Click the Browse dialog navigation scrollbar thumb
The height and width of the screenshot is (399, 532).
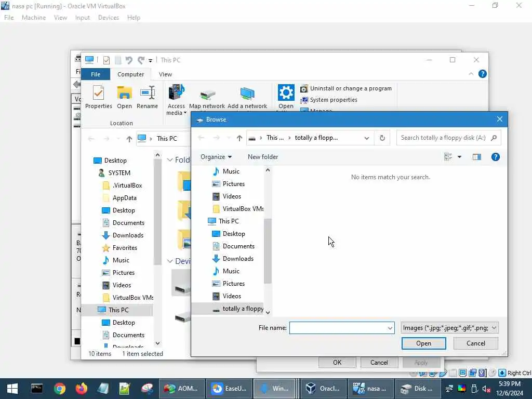tap(268, 251)
